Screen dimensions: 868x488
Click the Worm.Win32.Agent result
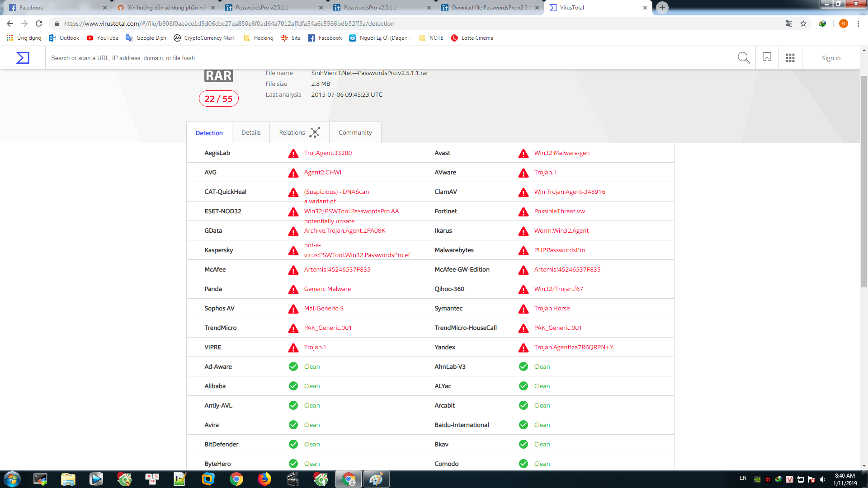561,230
